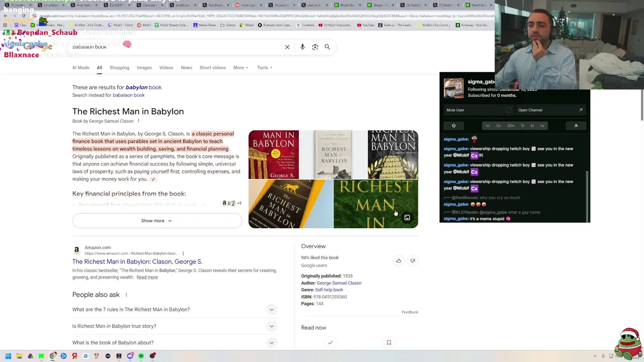This screenshot has width=644, height=362.
Task: Open Discord from the taskbar
Action: click(x=130, y=356)
